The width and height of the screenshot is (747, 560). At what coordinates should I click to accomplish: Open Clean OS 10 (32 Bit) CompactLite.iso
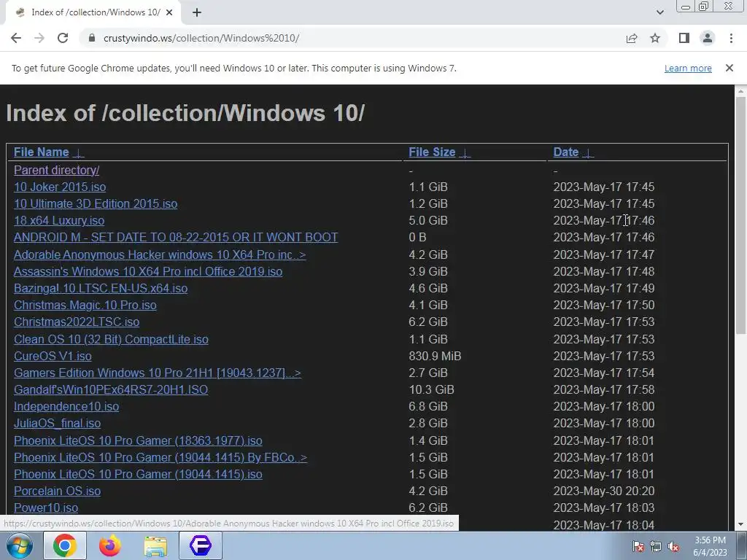click(111, 339)
